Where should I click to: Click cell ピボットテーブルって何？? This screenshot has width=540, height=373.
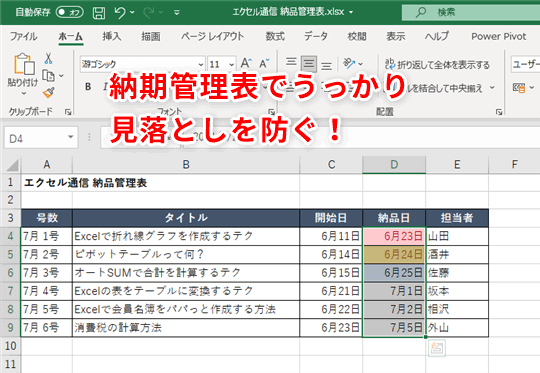tap(186, 255)
